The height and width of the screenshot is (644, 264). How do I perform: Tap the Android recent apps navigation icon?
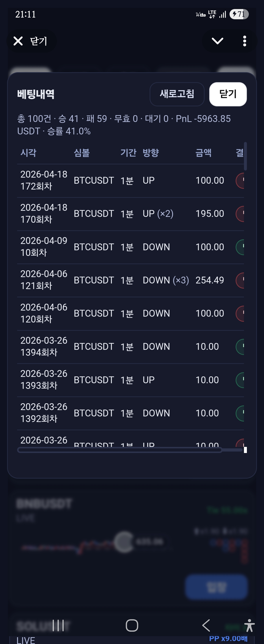(x=58, y=625)
